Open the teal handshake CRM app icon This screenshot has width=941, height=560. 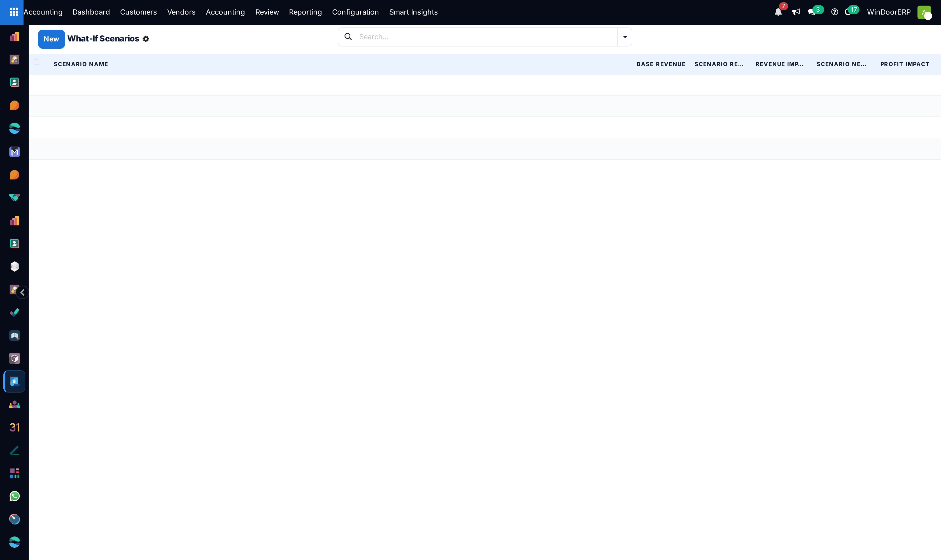(x=14, y=198)
